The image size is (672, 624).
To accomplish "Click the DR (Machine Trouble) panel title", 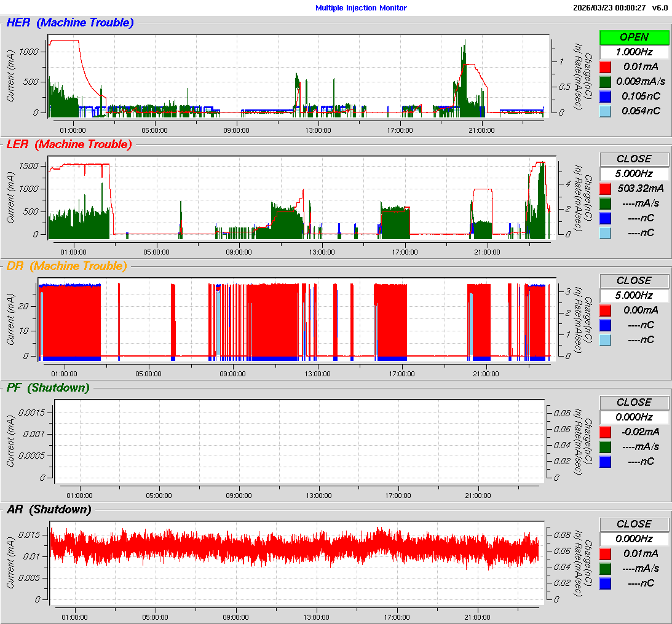I will click(66, 266).
